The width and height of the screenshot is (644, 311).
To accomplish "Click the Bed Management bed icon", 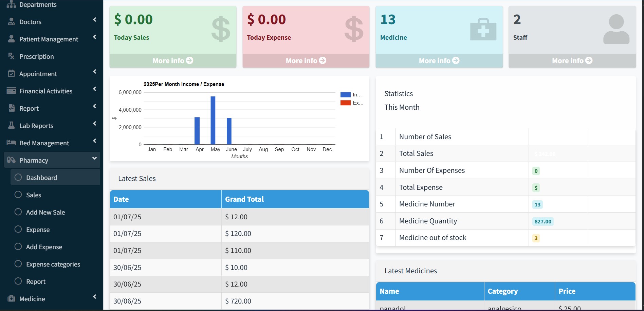I will pyautogui.click(x=11, y=143).
